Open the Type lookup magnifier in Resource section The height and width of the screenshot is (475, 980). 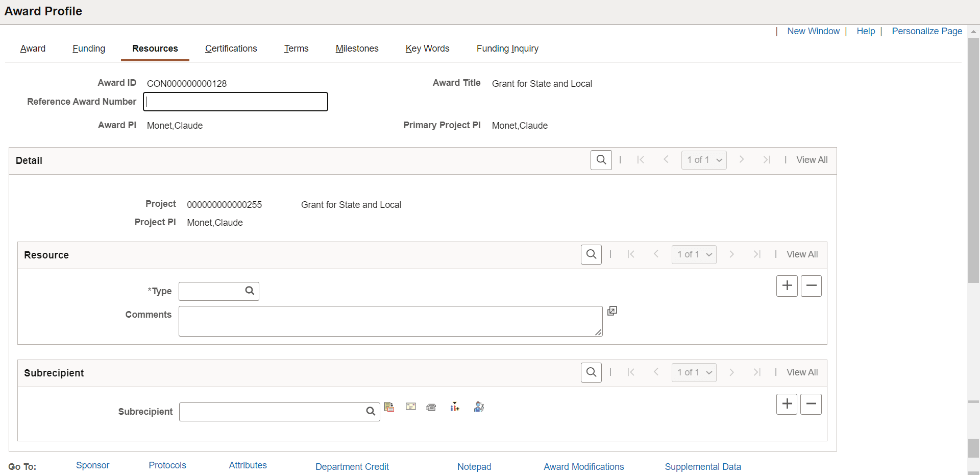[249, 291]
